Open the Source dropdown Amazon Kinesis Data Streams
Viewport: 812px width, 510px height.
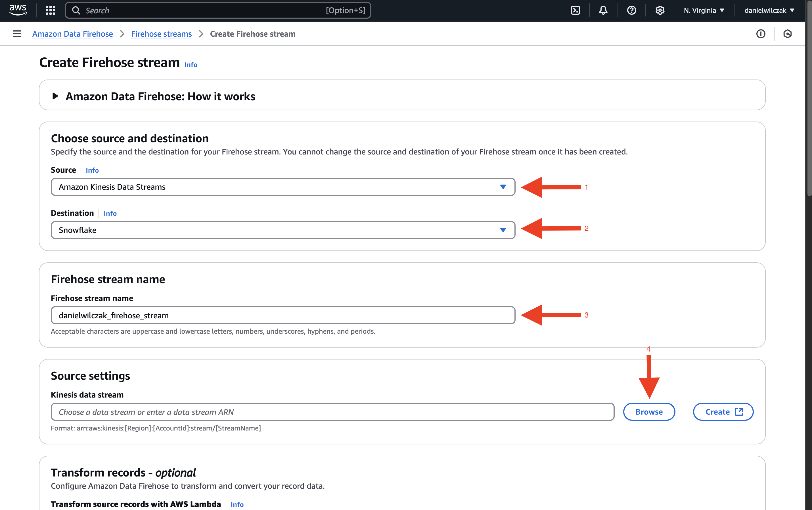283,187
